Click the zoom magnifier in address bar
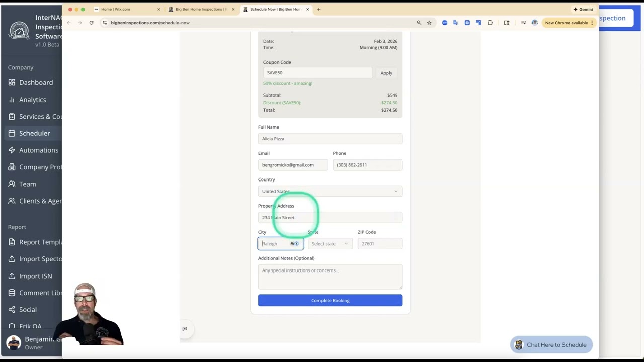The width and height of the screenshot is (644, 362). 419,23
